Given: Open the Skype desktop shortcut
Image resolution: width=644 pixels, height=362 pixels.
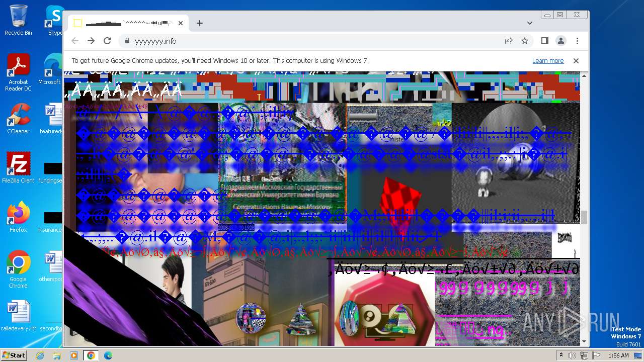Looking at the screenshot, I should 55,20.
